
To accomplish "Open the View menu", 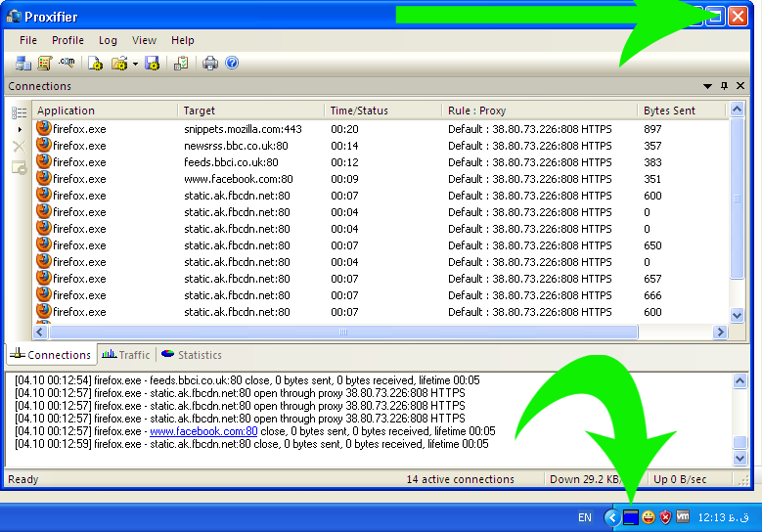I will point(144,40).
